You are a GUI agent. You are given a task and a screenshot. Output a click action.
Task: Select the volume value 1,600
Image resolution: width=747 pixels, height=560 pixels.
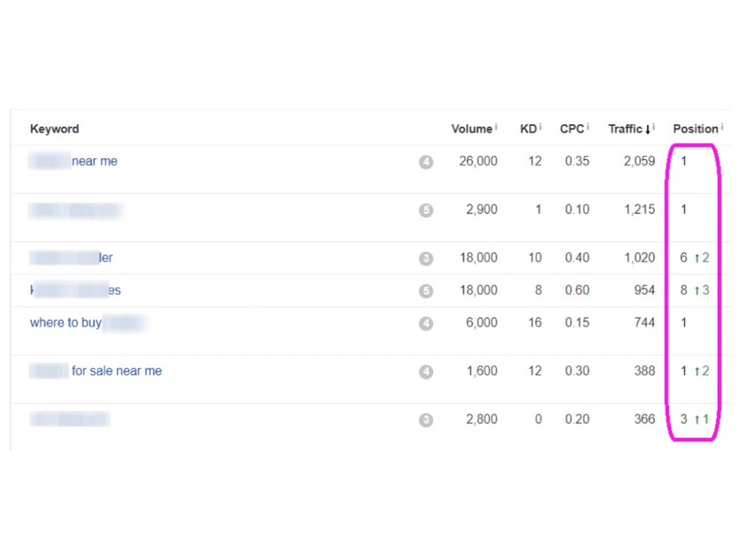(x=482, y=370)
